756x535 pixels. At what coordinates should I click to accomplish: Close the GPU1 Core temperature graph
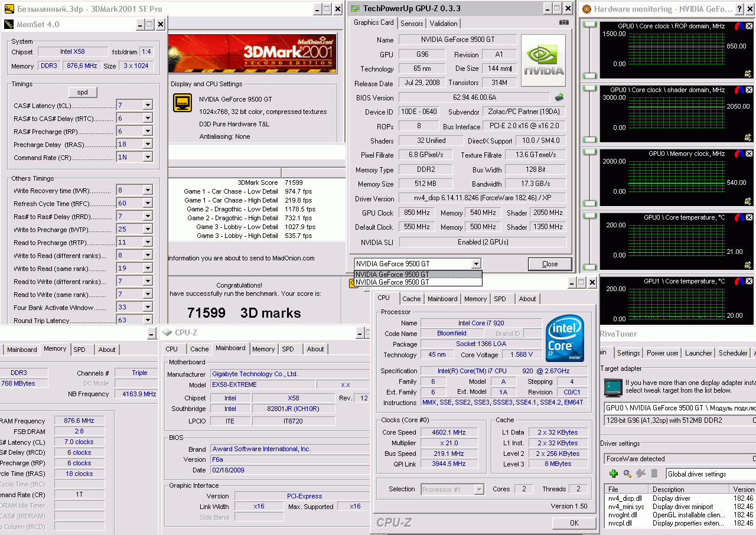tap(750, 281)
